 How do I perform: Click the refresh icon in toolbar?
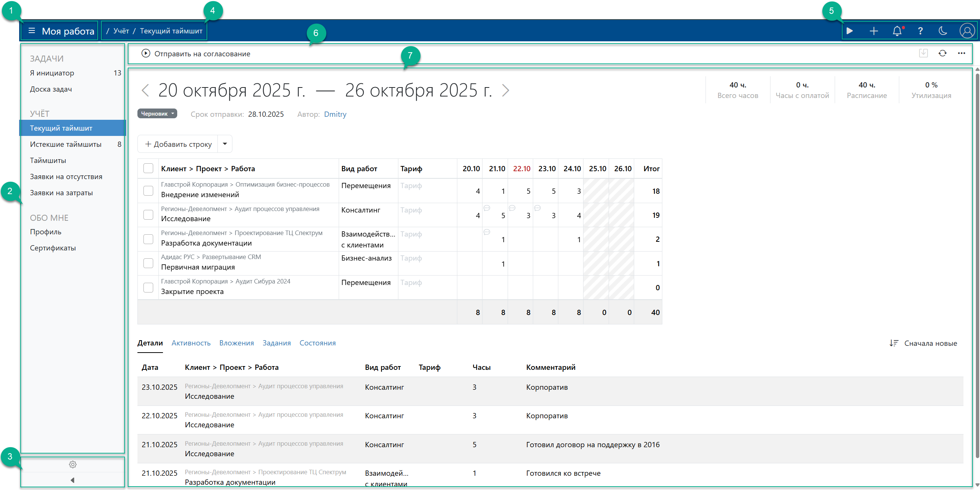tap(942, 53)
